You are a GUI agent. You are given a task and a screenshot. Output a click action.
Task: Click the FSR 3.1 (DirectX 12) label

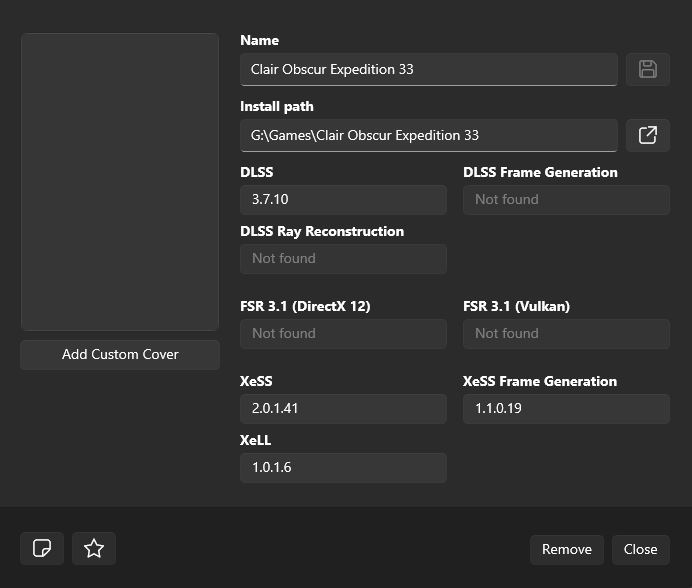(x=305, y=306)
